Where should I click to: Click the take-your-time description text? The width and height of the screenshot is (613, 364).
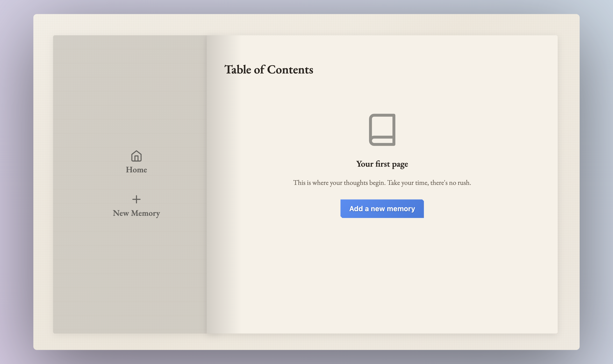382,182
